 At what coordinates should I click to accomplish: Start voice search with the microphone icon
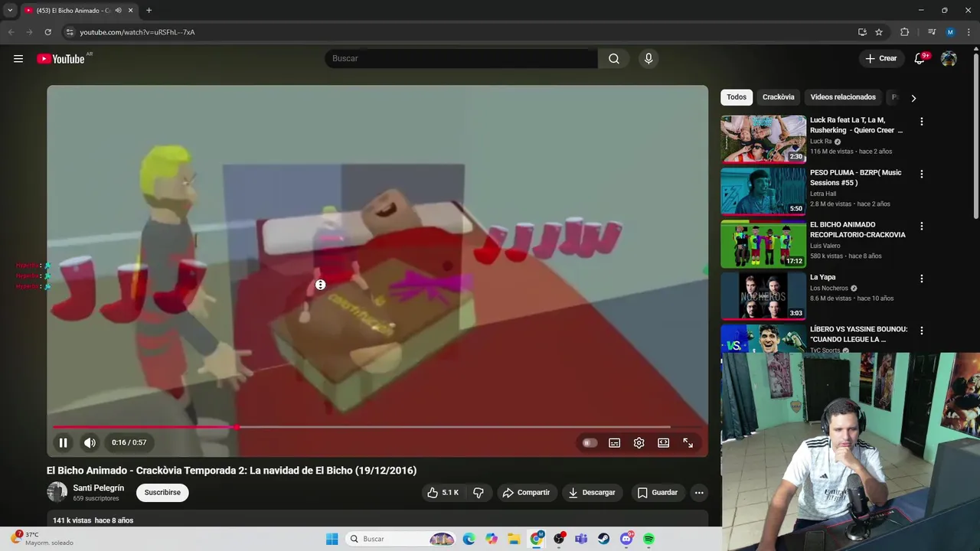(648, 58)
